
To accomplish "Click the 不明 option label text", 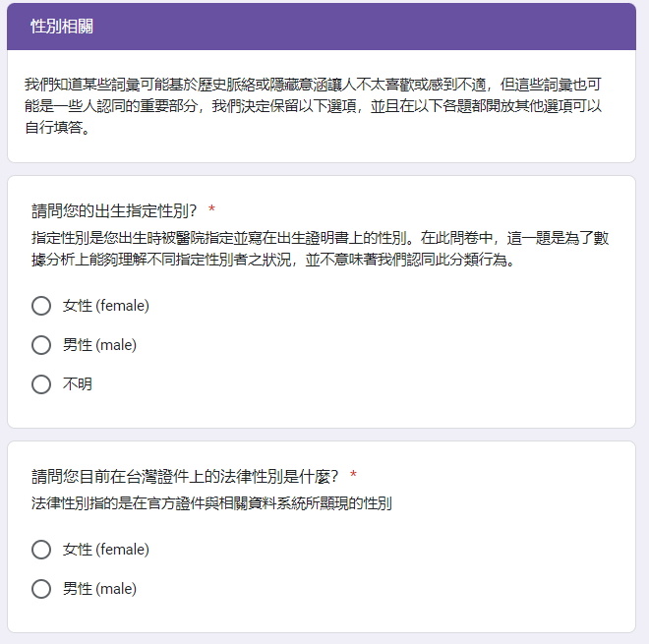I will tap(78, 384).
